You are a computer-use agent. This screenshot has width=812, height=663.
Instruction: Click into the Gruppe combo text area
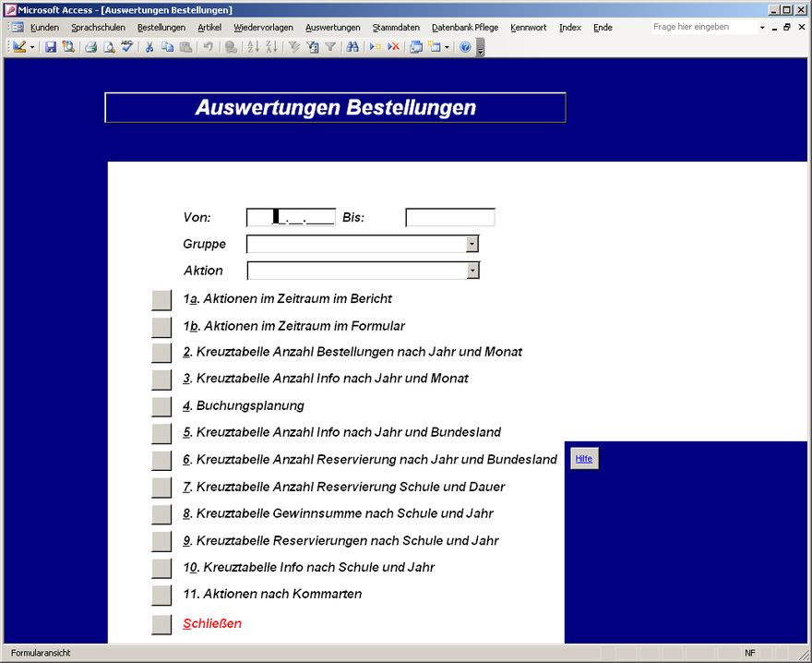coord(356,244)
